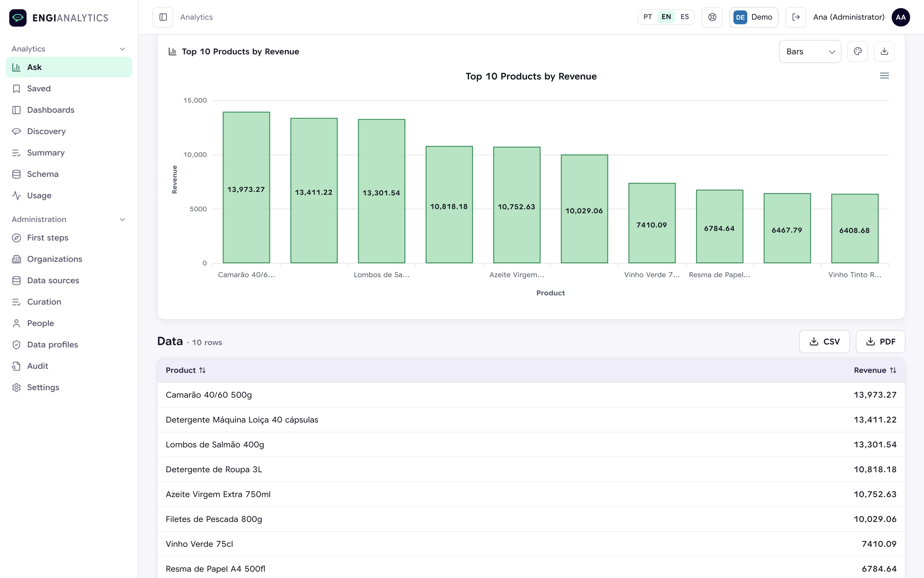The width and height of the screenshot is (924, 578).
Task: Sort table by Revenue column
Action: pos(875,370)
